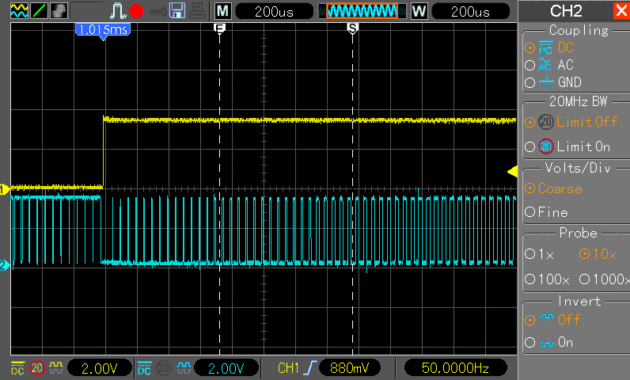Click the CH2 2.00V scale readout

226,368
